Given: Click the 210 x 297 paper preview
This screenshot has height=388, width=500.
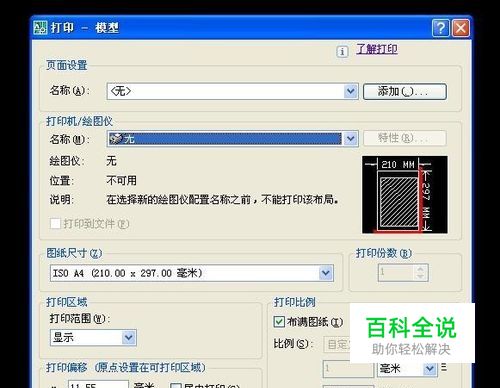Looking at the screenshot, I should coord(405,195).
